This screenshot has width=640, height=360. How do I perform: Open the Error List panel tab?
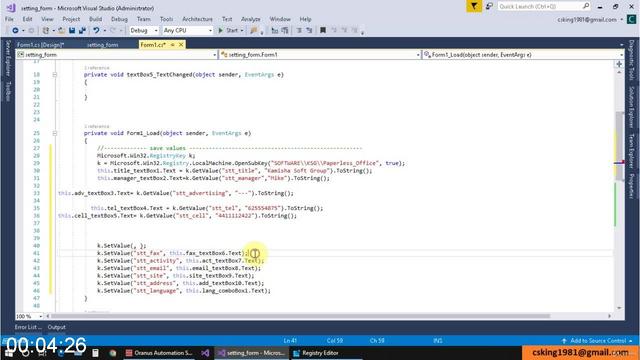(28, 327)
